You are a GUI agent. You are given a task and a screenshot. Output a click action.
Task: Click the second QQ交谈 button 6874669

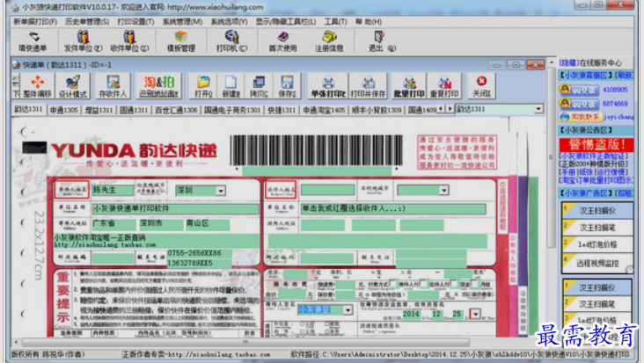[x=579, y=104]
